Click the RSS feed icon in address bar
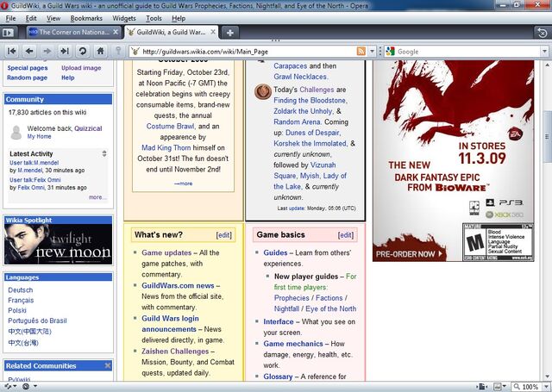This screenshot has height=392, width=552. pyautogui.click(x=361, y=52)
